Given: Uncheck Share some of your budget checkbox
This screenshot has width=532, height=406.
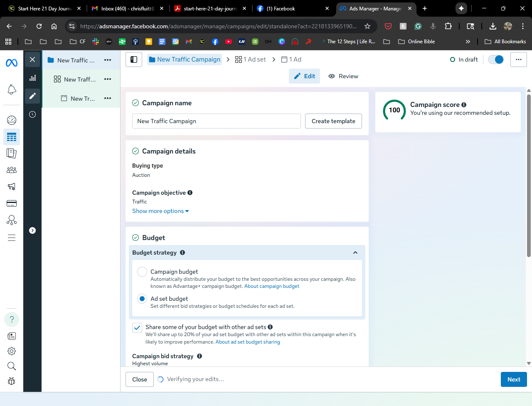Looking at the screenshot, I should [137, 327].
